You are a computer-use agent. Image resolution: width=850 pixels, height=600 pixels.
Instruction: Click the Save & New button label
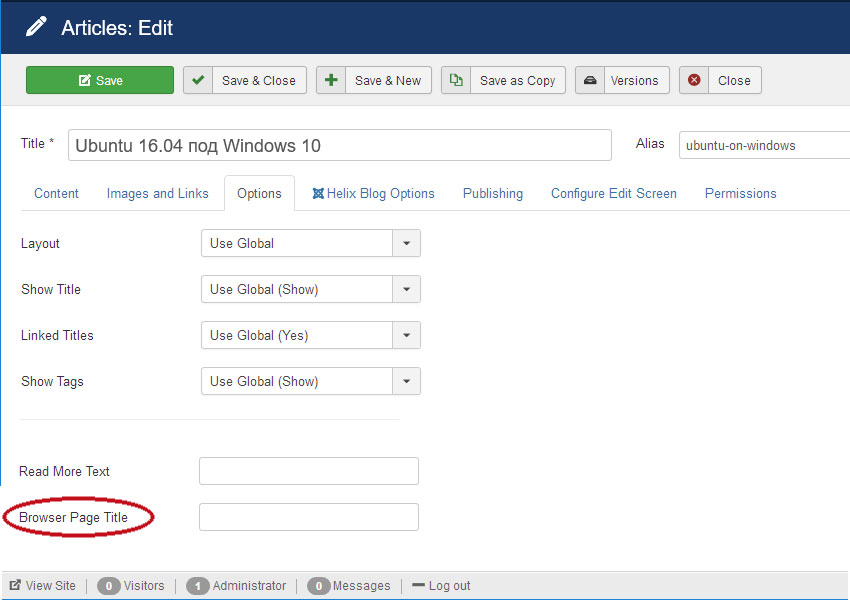pyautogui.click(x=388, y=81)
